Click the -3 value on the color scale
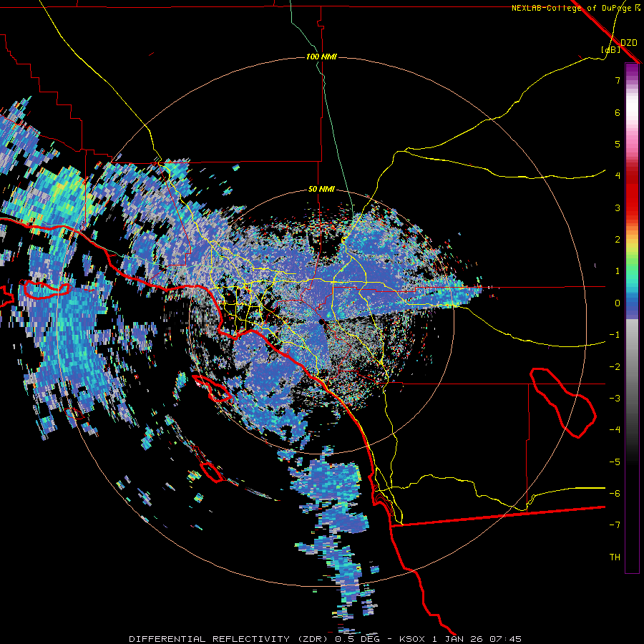 tap(615, 399)
